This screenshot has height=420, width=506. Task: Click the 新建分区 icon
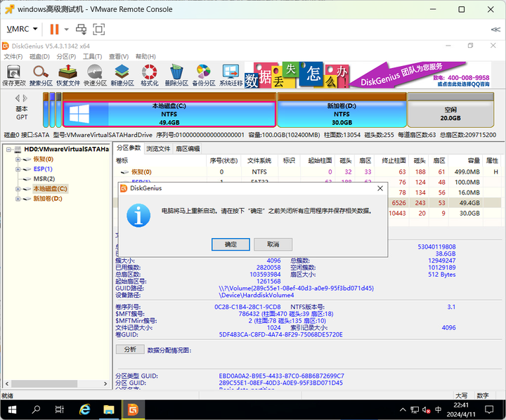122,75
